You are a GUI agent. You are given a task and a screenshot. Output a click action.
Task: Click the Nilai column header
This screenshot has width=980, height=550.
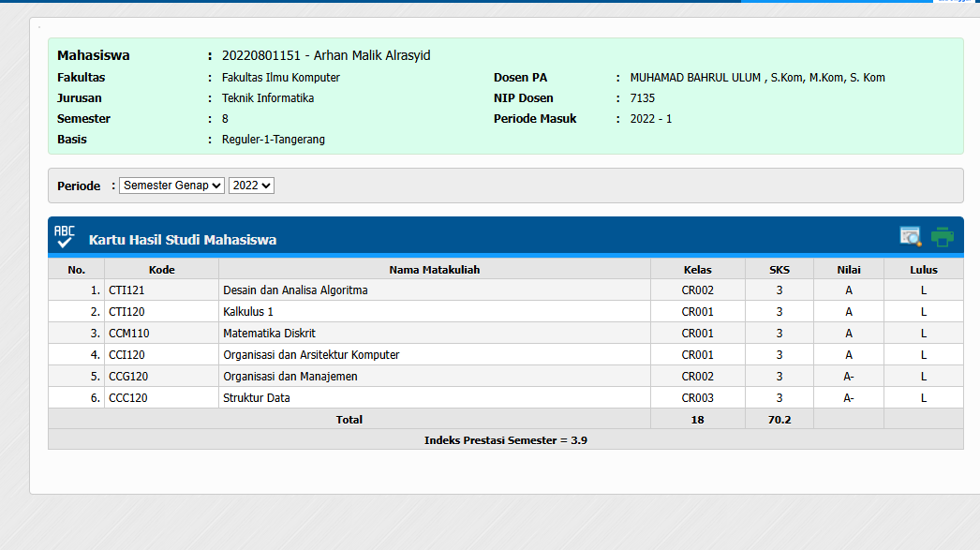coord(848,270)
